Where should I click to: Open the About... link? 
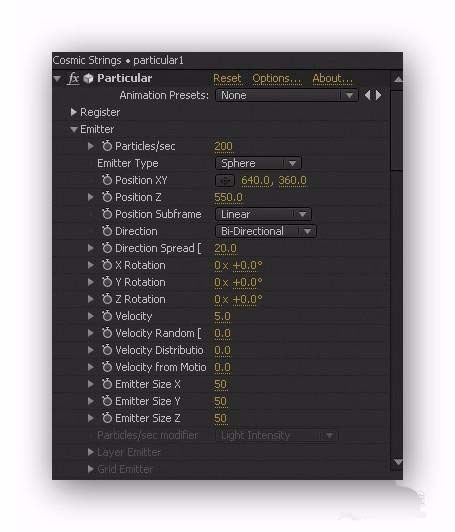click(332, 78)
